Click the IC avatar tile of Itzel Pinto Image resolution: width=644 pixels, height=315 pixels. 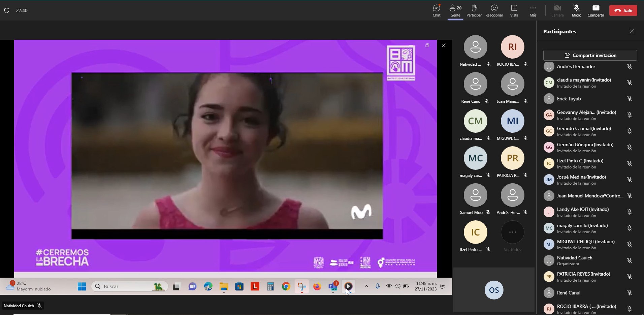click(x=475, y=232)
